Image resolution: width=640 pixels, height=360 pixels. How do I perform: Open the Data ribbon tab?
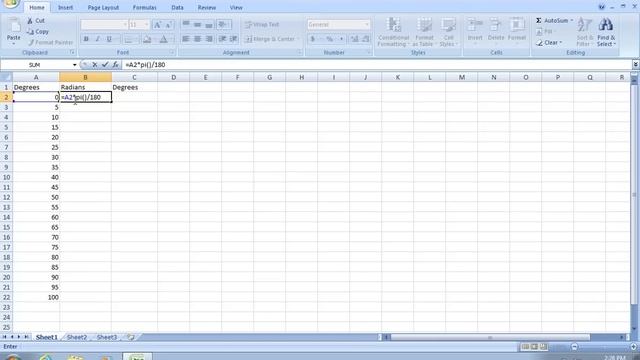coord(177,7)
